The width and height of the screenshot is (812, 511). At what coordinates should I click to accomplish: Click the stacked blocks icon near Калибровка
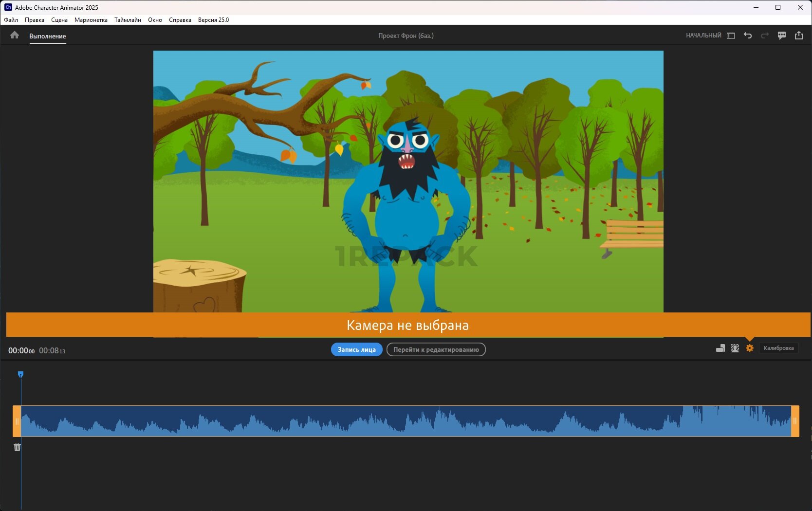720,348
